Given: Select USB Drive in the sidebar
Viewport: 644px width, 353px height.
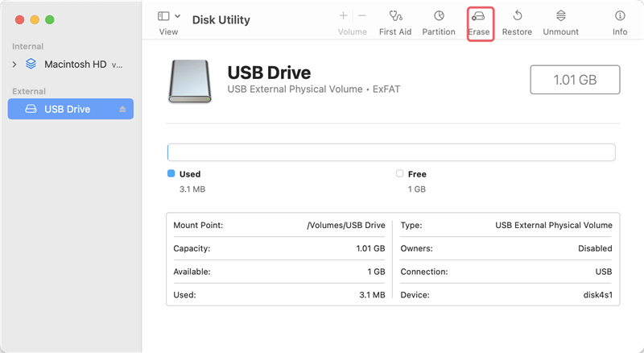Looking at the screenshot, I should (x=71, y=109).
